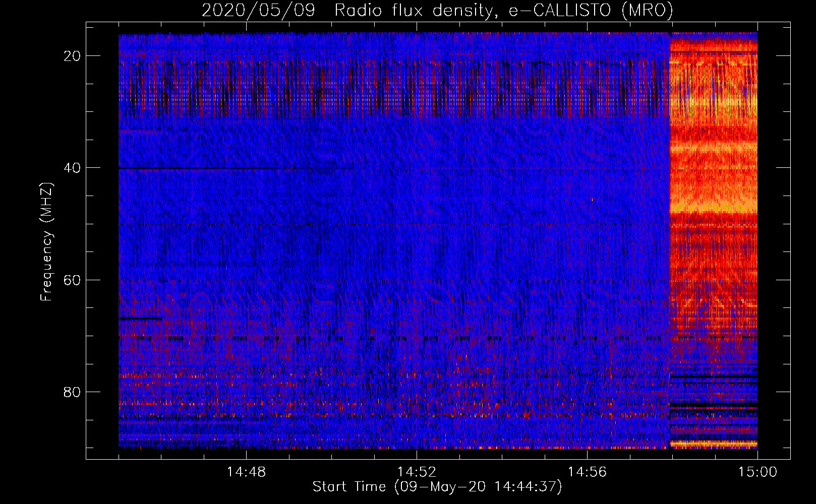Click the 'Frequency (MHZ)' y-axis label
The width and height of the screenshot is (816, 504).
pos(46,242)
